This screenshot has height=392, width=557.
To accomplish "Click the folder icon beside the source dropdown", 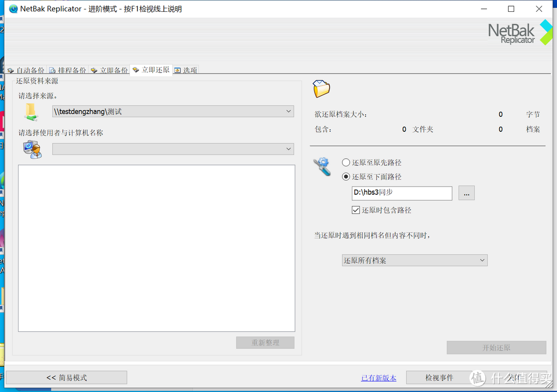I will 31,111.
